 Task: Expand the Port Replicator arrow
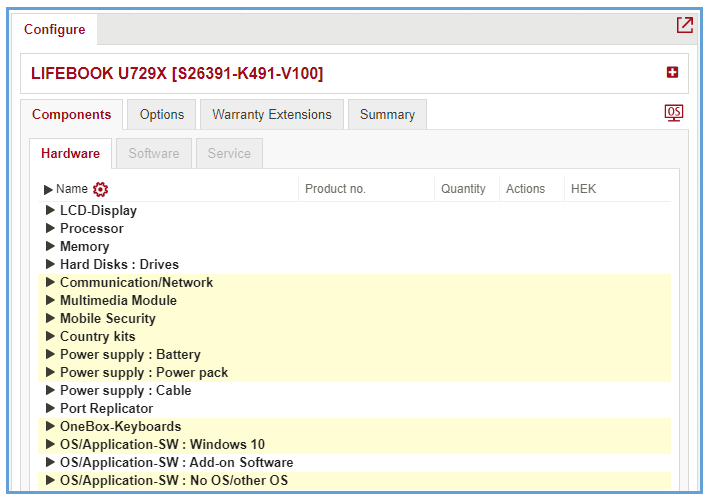point(50,409)
